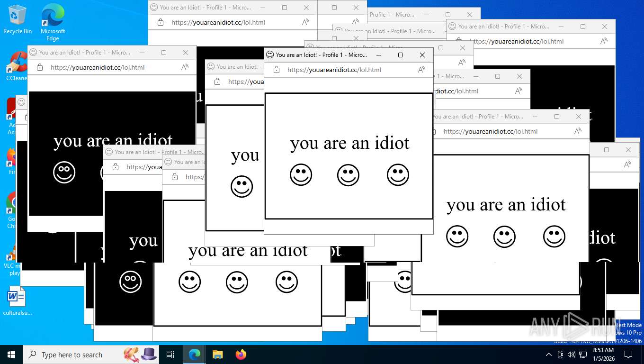Maximize the top-right corner idiot window

click(583, 27)
